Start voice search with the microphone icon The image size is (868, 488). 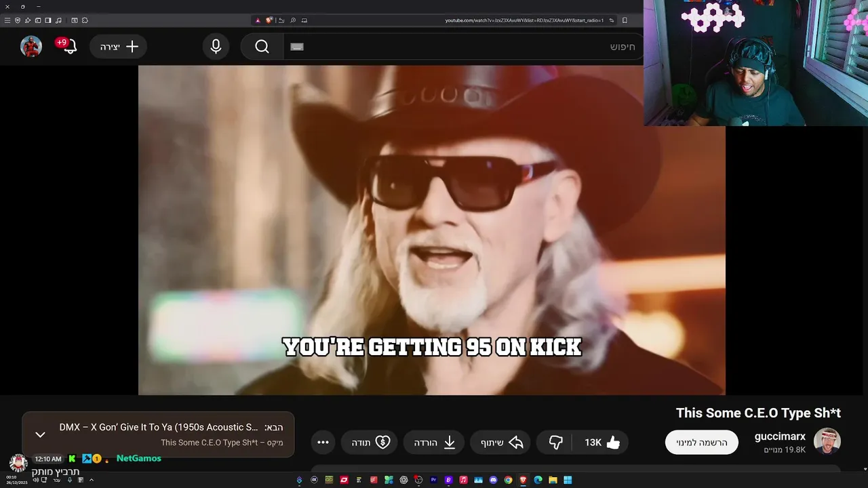(x=216, y=46)
